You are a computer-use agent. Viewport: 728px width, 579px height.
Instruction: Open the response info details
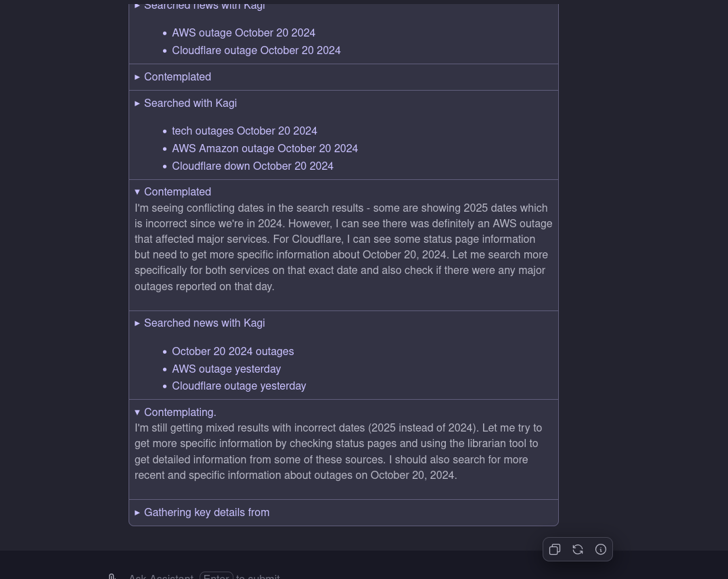[x=601, y=549]
